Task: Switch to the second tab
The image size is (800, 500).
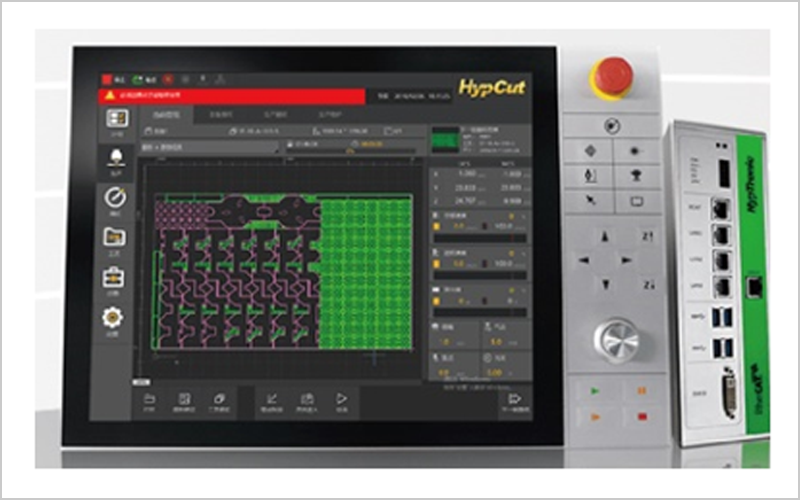Action: point(221,115)
